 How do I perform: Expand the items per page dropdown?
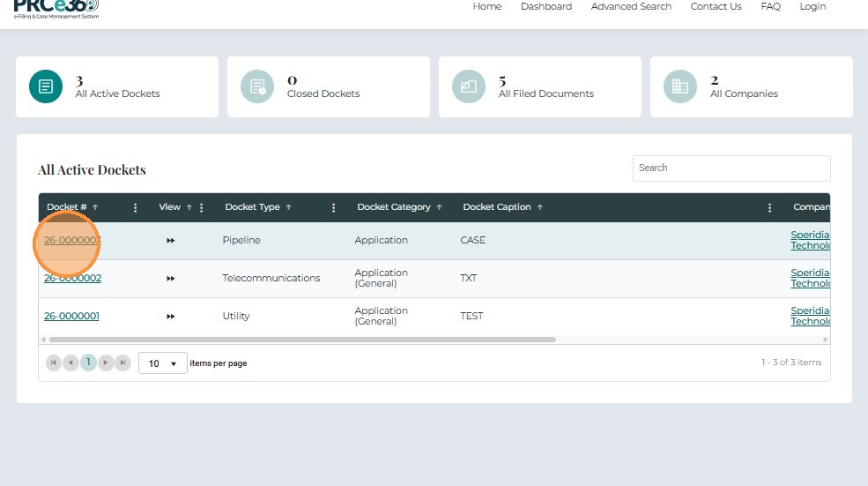tap(162, 363)
